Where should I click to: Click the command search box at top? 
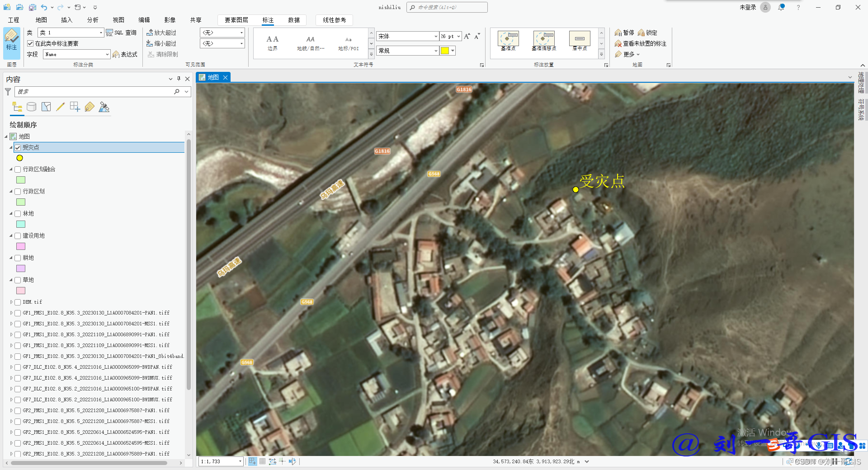[x=447, y=7]
